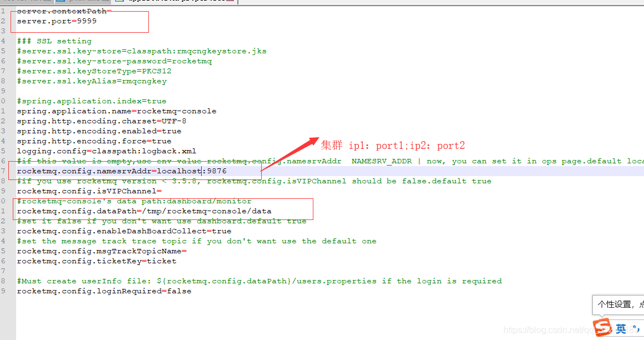This screenshot has width=644, height=340.
Task: Click the server.contextPath= line
Action: [64, 11]
